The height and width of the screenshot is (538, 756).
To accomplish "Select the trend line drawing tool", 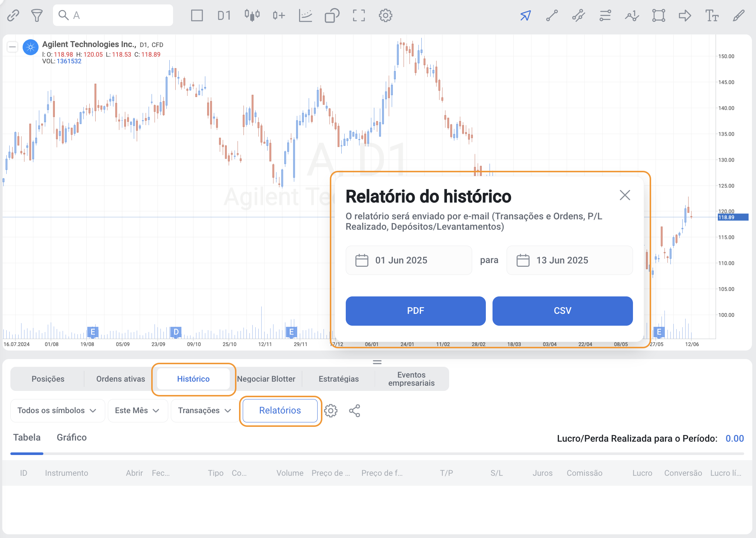I will [552, 16].
